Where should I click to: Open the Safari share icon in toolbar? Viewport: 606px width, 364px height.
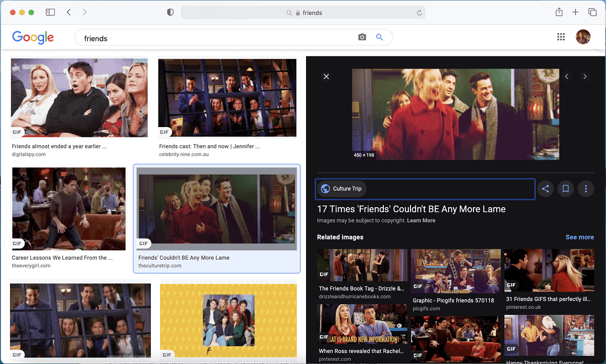coord(559,12)
